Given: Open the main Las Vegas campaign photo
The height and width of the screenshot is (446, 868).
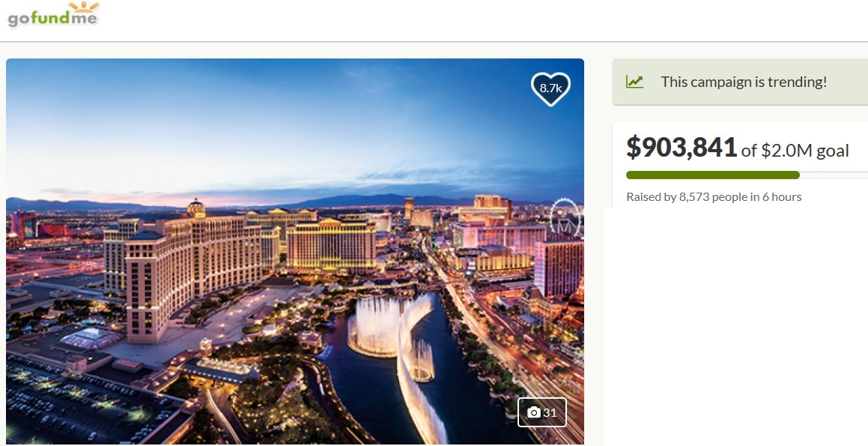Looking at the screenshot, I should 295,251.
